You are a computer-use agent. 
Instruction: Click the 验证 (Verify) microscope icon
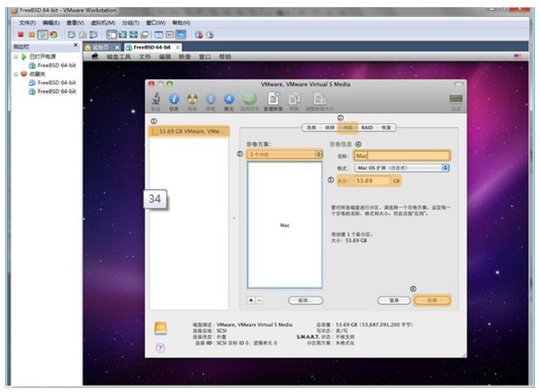tap(156, 98)
